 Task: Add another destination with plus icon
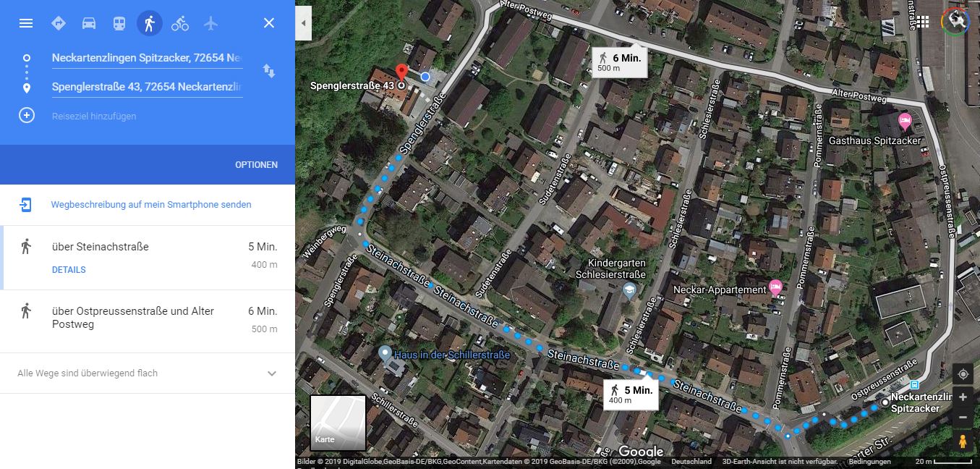pos(27,116)
